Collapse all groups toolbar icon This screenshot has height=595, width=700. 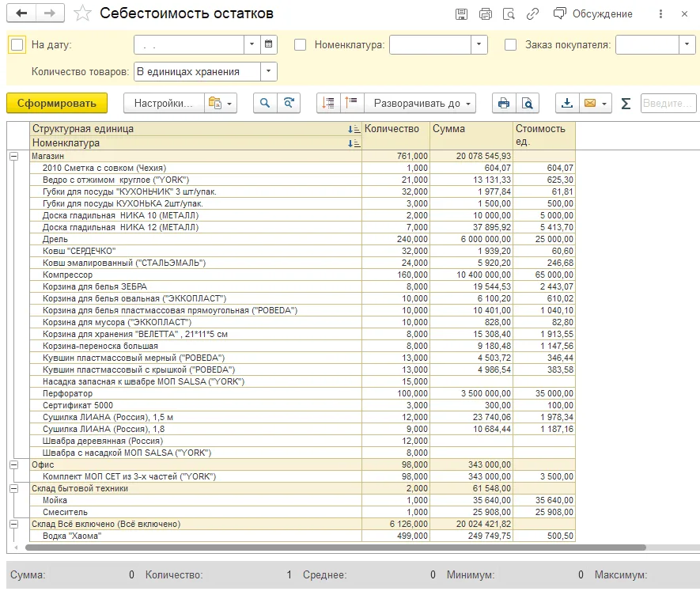pyautogui.click(x=328, y=103)
